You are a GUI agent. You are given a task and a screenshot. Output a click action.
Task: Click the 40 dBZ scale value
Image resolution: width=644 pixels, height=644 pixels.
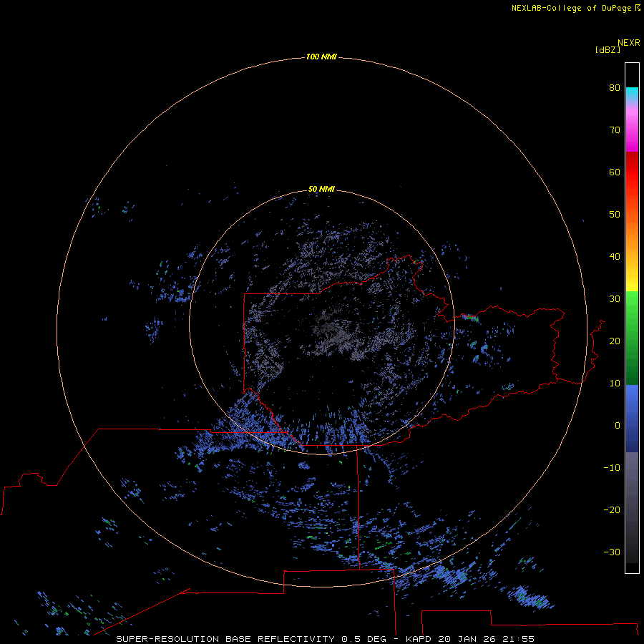[x=615, y=257]
